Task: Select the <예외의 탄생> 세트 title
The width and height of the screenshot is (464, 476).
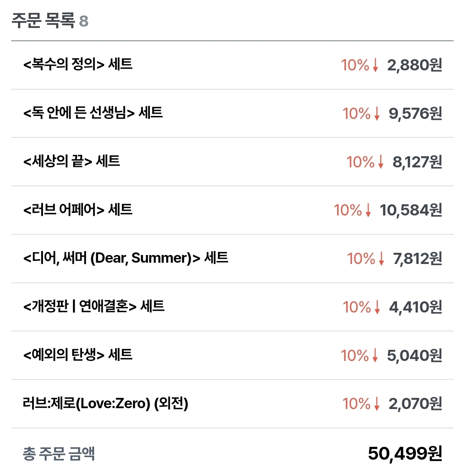Action: (x=78, y=355)
